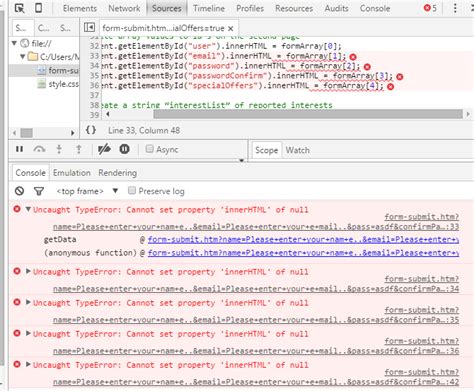Screen dimensions: 474x391
Task: Select the second navigator sub-tab 'C...'
Action: click(x=43, y=28)
